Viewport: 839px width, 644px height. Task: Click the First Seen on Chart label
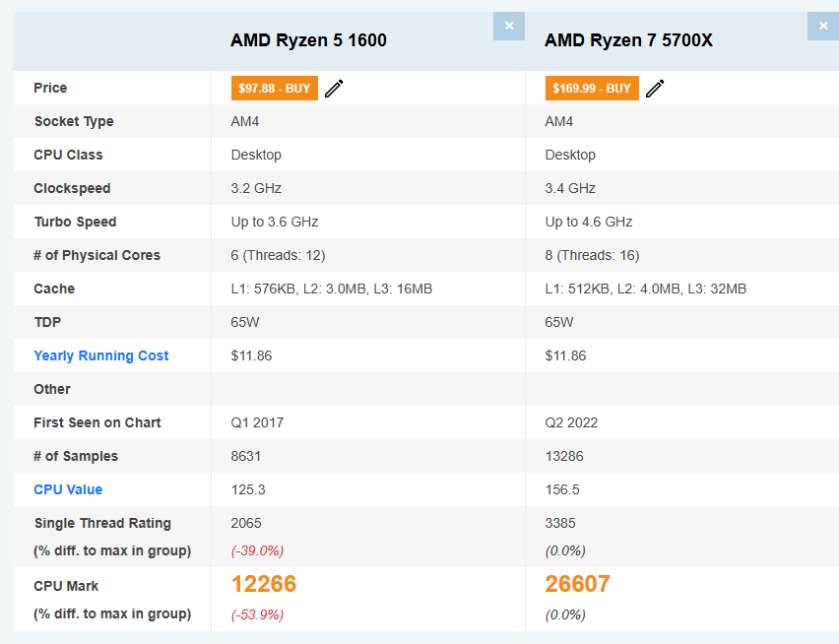(97, 422)
